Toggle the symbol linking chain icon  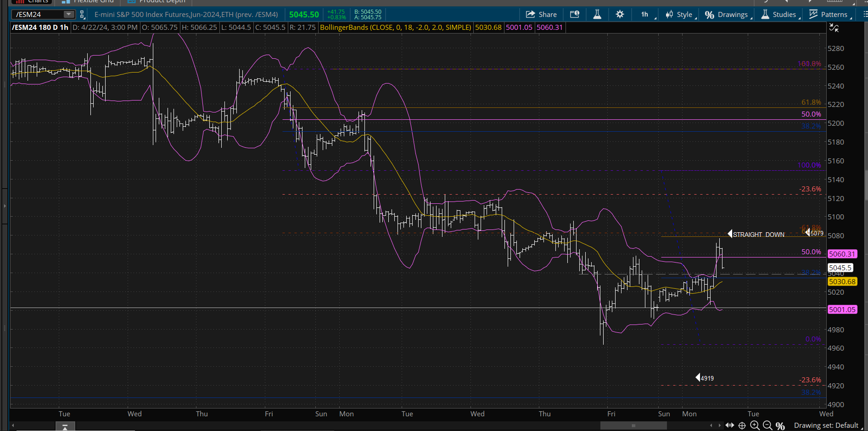pos(82,14)
